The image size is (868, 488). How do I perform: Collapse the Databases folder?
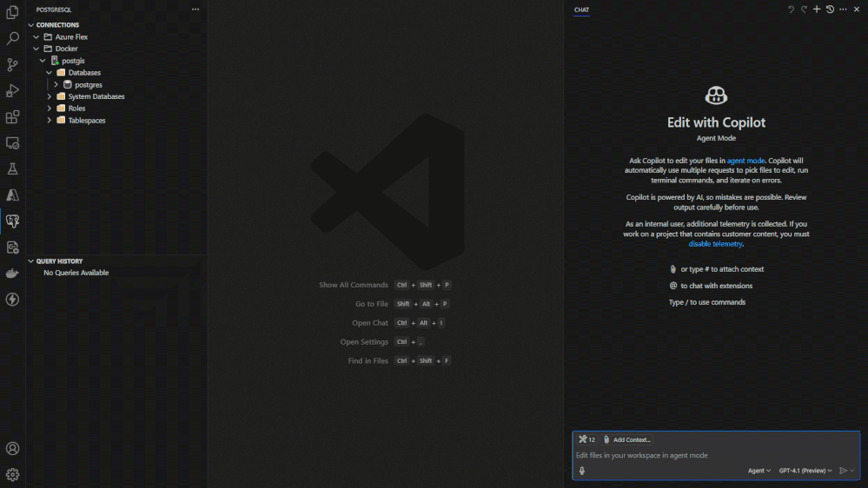coord(50,72)
